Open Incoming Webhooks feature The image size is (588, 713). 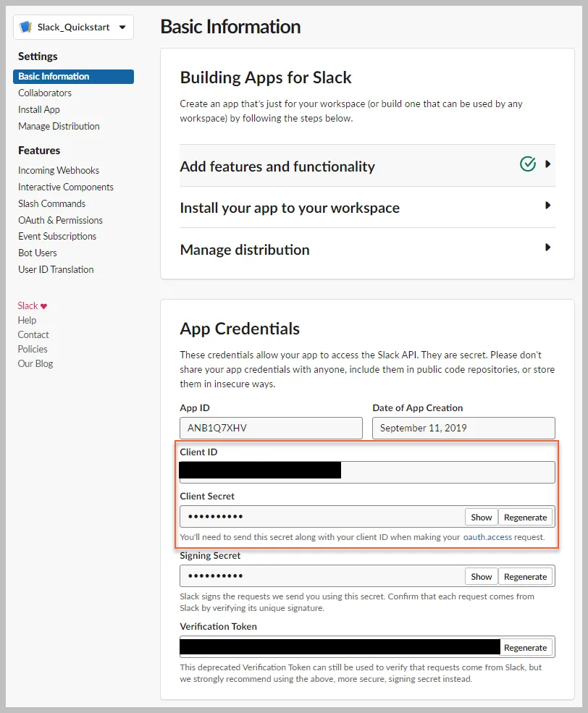click(x=59, y=170)
